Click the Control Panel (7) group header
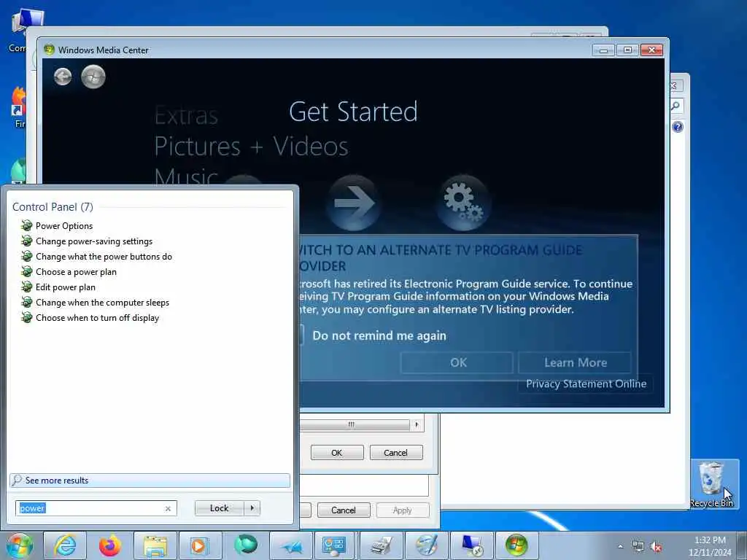The image size is (747, 560). (53, 206)
